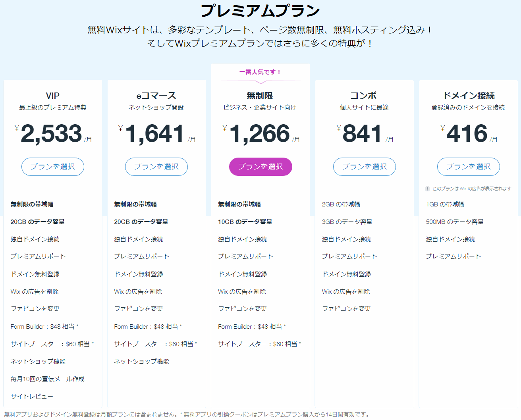This screenshot has height=420, width=521.
Task: Click 登録済みのドメインを接続 subtitle
Action: click(468, 108)
